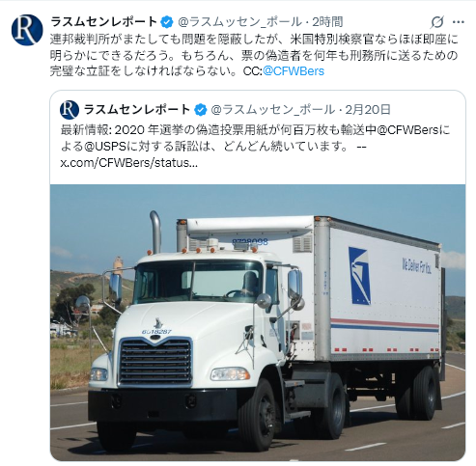The height and width of the screenshot is (466, 476).
Task: Open the white mail truck photo
Action: coord(258,322)
